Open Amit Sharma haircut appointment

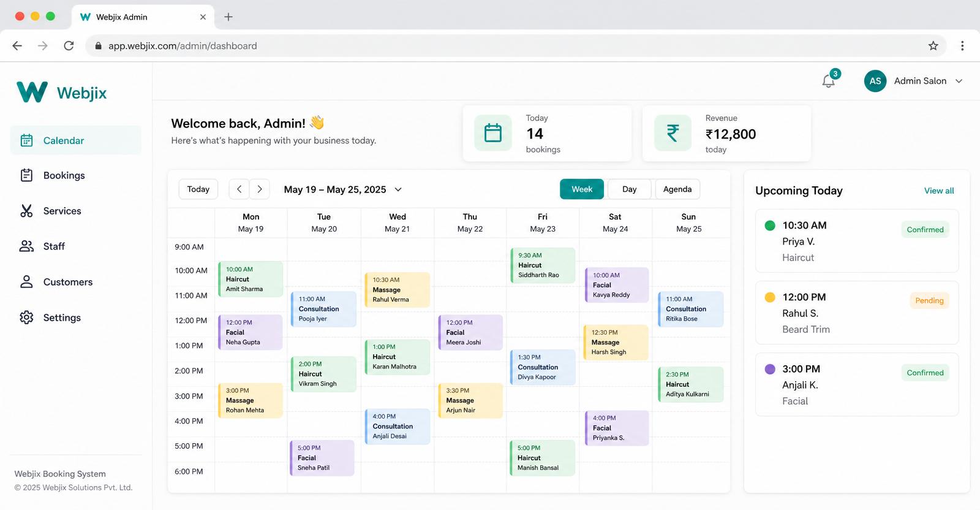pyautogui.click(x=251, y=279)
